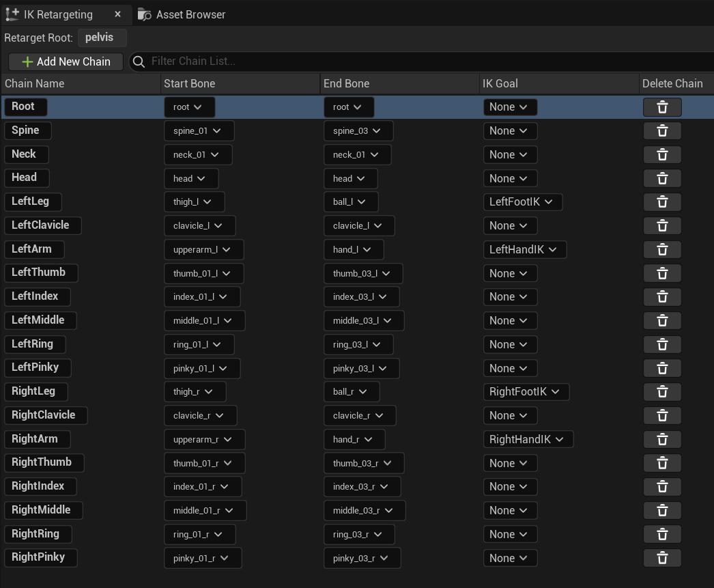Viewport: 714px width, 588px height.
Task: Select the RightMiddle chain name
Action: pos(43,510)
